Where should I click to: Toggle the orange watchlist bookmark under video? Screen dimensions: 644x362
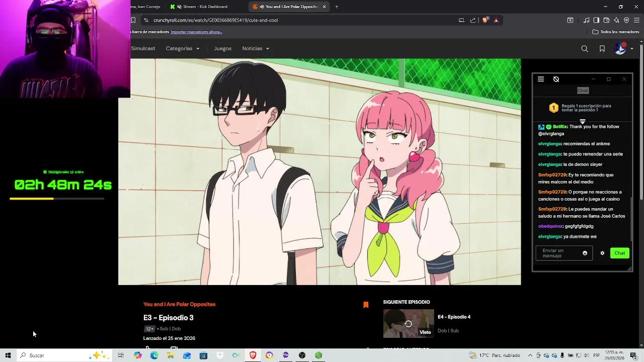point(366,305)
